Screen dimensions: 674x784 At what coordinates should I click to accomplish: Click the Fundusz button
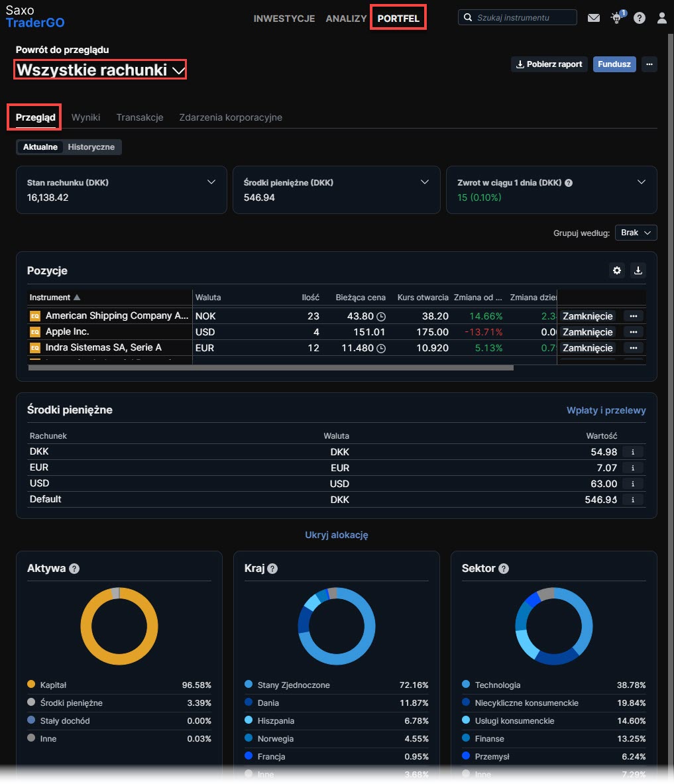[614, 64]
